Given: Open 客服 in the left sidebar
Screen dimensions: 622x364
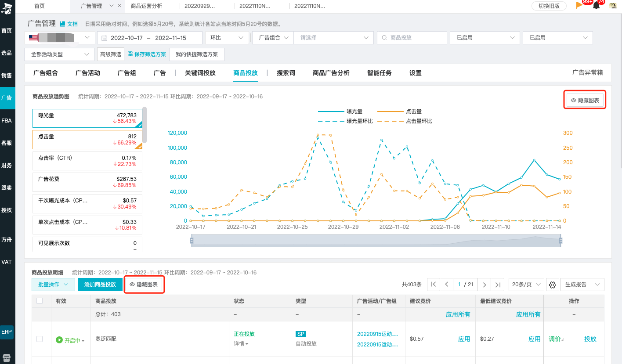Looking at the screenshot, I should (7, 143).
